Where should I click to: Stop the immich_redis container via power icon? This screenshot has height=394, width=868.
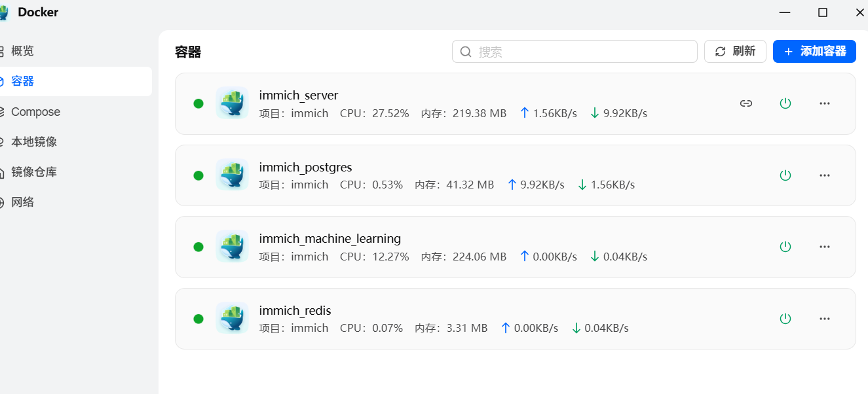[785, 319]
